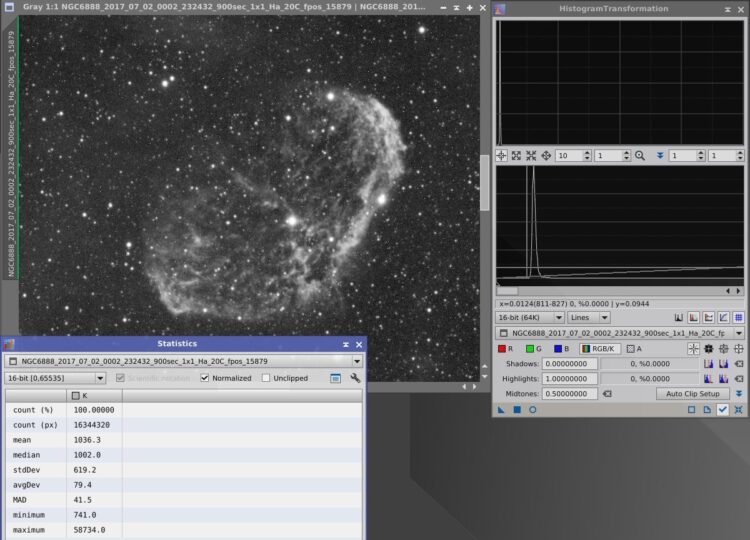Uncheck the Normalized checkbox
Screen dimensions: 750x540
point(205,378)
